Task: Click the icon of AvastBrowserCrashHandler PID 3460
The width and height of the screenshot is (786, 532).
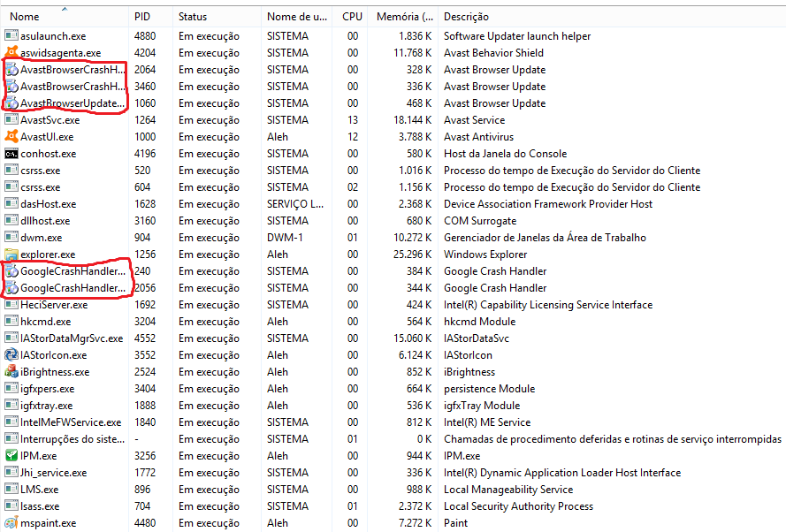Action: tap(11, 86)
